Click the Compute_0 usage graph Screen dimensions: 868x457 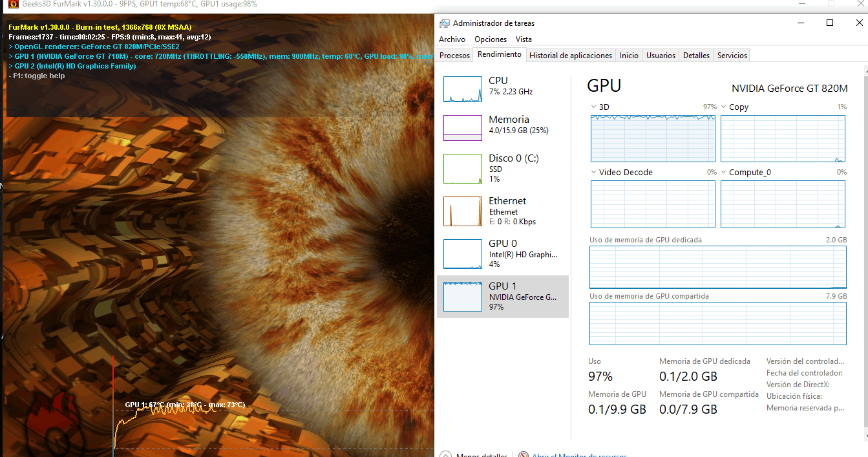pyautogui.click(x=783, y=204)
